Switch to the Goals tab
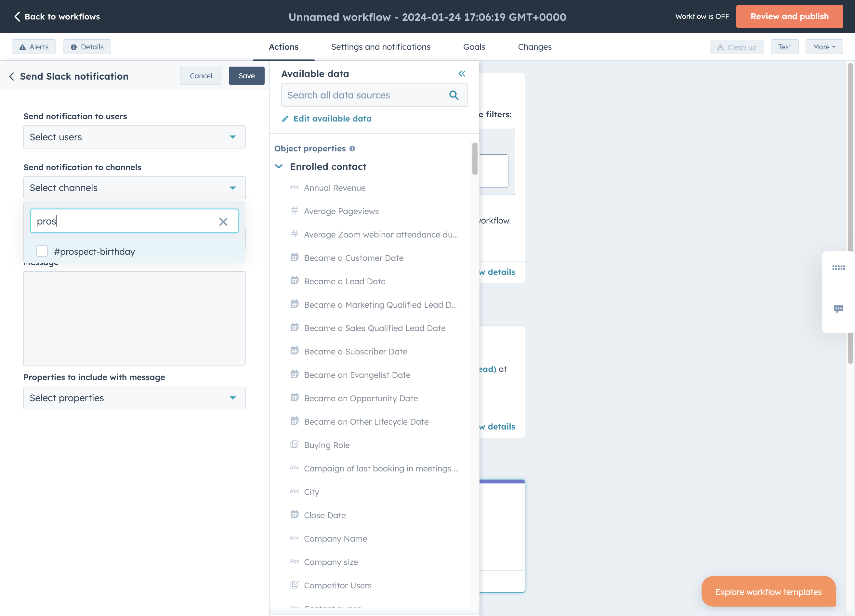Image resolution: width=855 pixels, height=616 pixels. [474, 47]
